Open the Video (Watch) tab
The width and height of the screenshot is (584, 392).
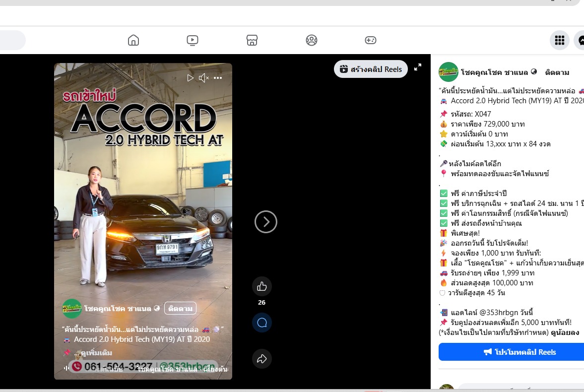click(x=192, y=40)
